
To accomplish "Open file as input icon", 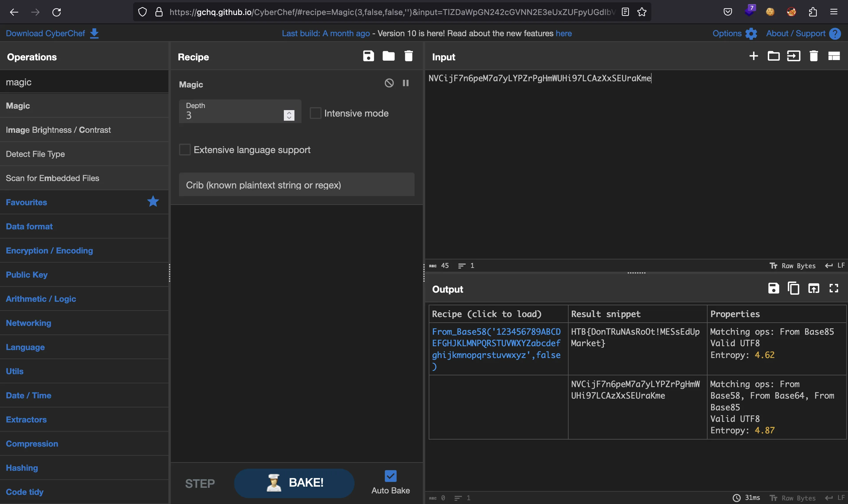I will point(793,56).
